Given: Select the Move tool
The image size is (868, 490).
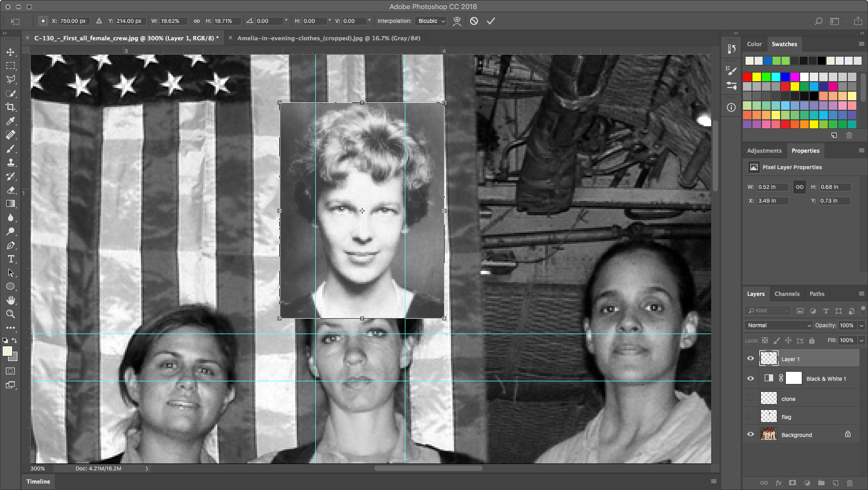Looking at the screenshot, I should 11,52.
